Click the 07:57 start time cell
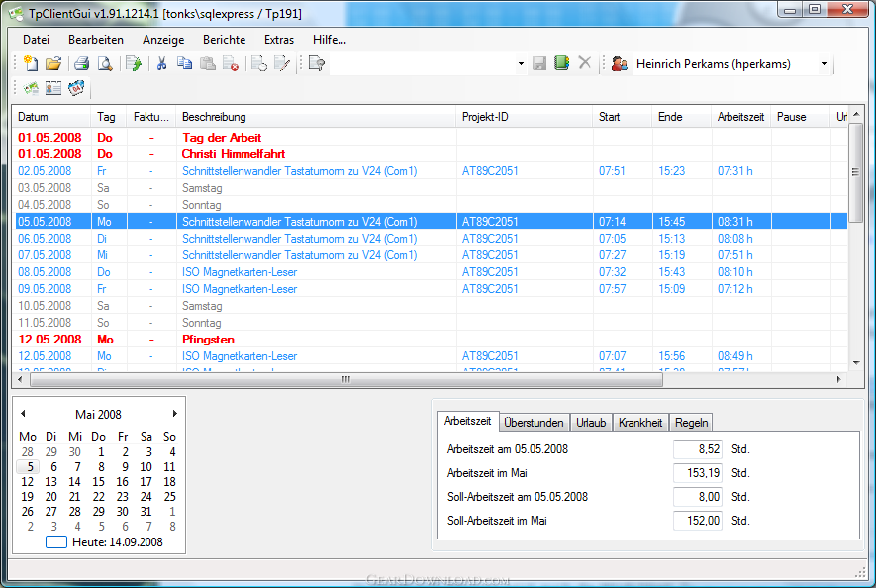 pos(612,289)
